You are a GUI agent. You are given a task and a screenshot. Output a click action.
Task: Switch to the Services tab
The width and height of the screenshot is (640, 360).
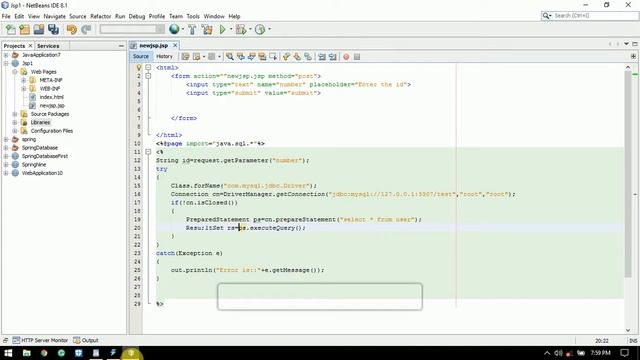pyautogui.click(x=48, y=46)
